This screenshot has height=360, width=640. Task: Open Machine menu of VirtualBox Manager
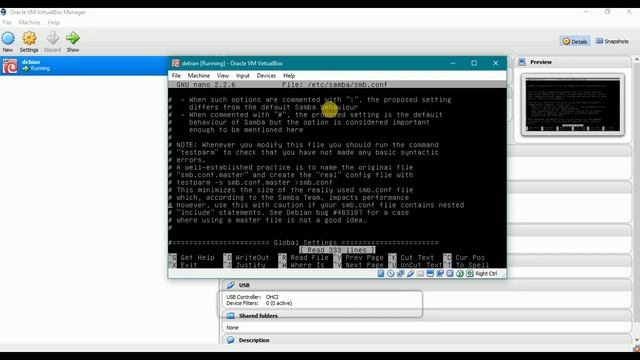29,22
